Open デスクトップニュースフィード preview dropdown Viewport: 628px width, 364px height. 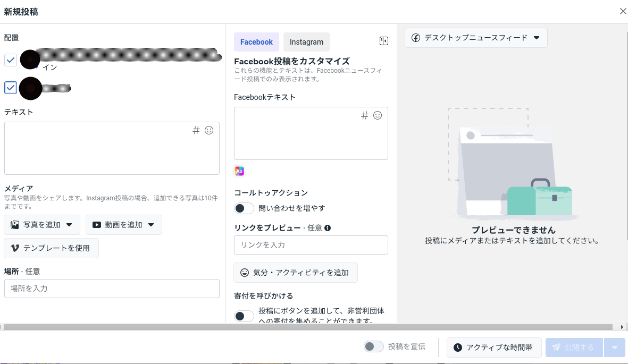tap(476, 38)
